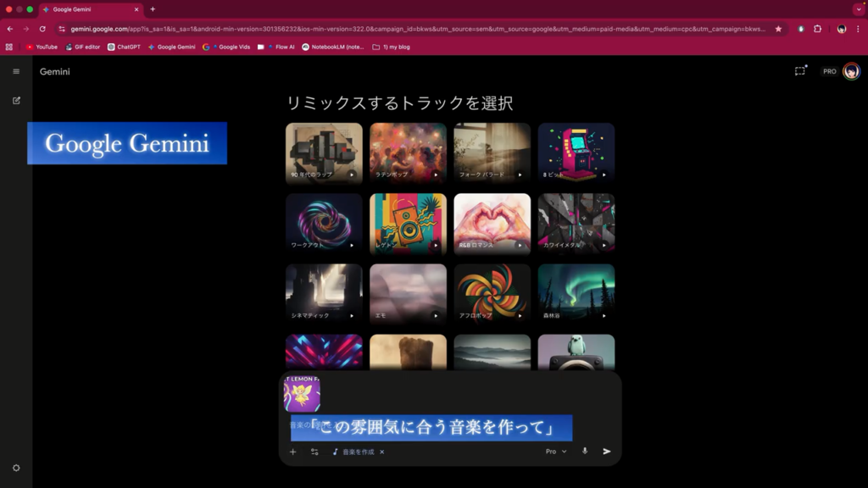
Task: Open the Google account profile avatar menu
Action: [851, 71]
